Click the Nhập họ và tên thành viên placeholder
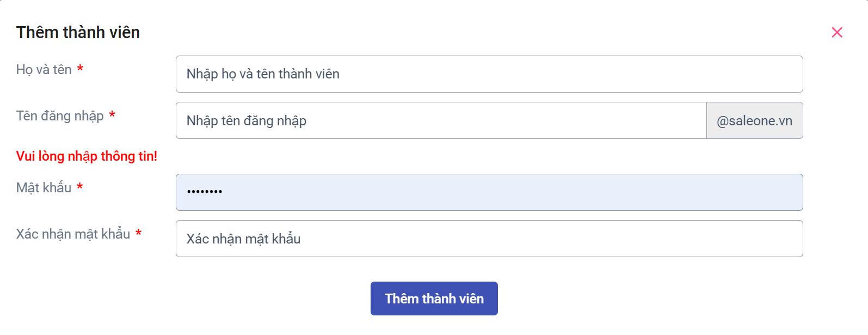 [263, 74]
